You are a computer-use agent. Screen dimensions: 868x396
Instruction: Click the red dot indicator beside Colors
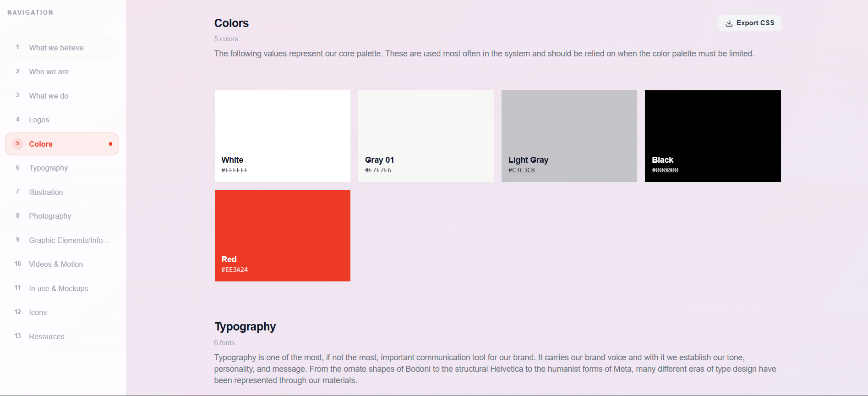pos(110,143)
